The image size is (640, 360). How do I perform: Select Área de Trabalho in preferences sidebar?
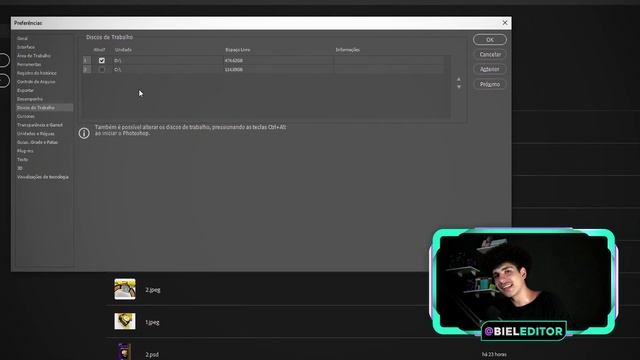[34, 56]
